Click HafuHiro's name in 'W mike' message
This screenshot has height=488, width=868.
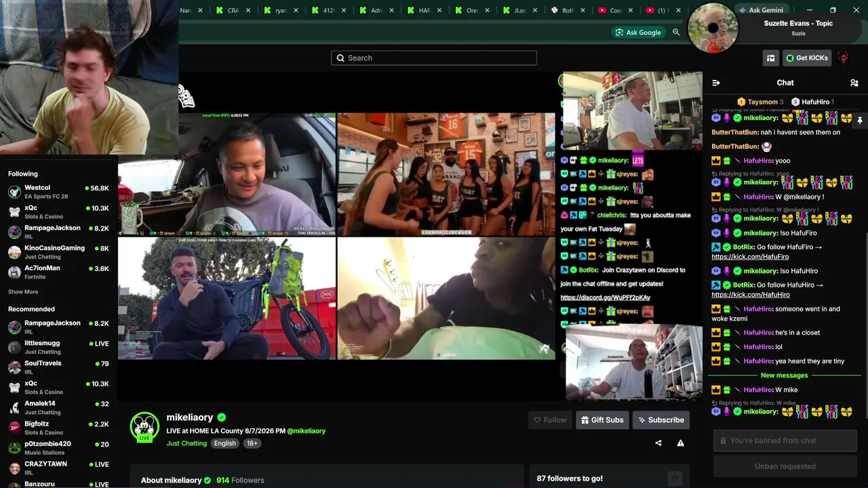tap(758, 390)
